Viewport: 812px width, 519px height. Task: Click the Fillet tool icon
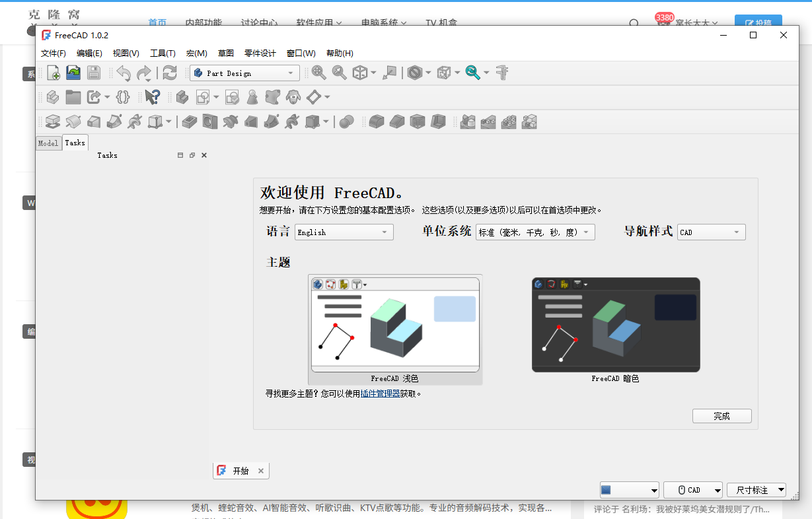[x=377, y=121]
